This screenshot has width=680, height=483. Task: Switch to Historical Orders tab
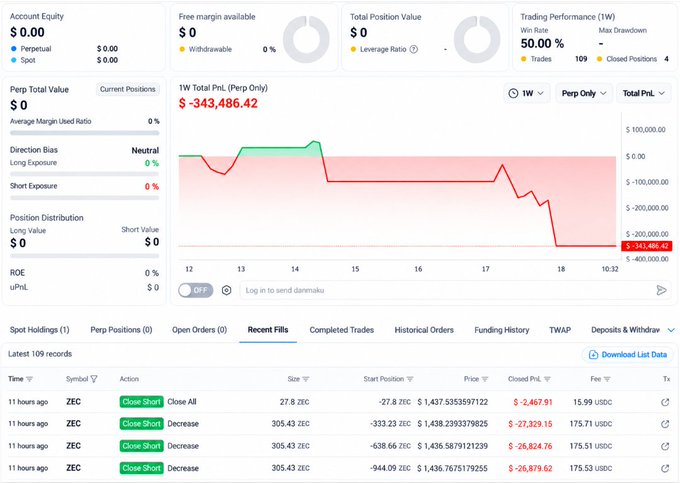(424, 330)
